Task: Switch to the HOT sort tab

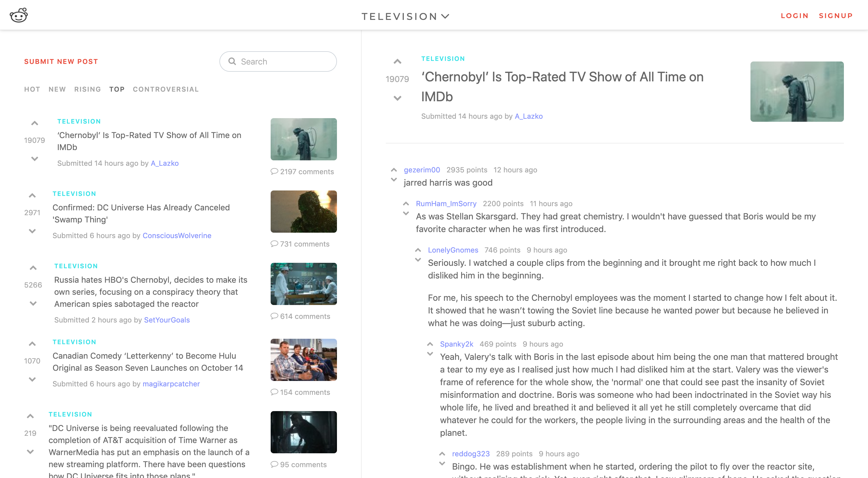Action: (32, 89)
